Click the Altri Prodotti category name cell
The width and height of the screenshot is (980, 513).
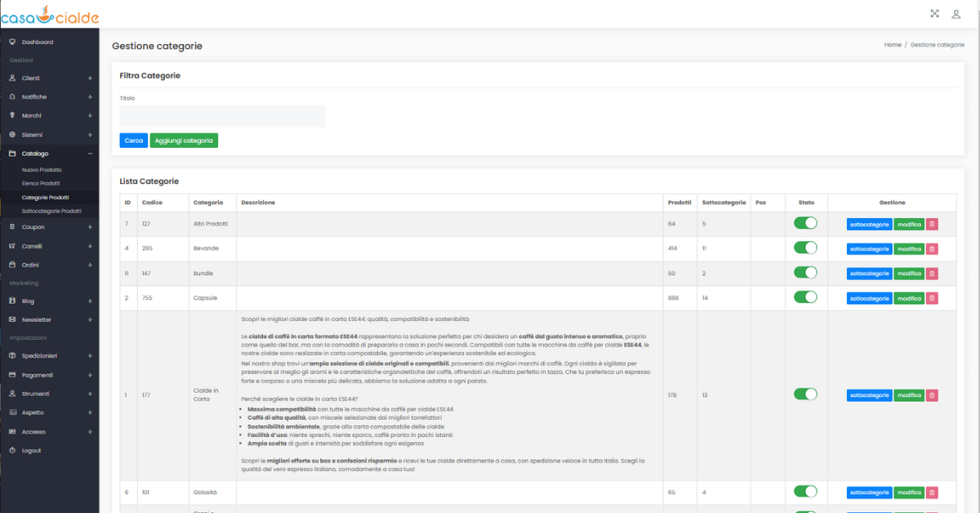tap(211, 224)
